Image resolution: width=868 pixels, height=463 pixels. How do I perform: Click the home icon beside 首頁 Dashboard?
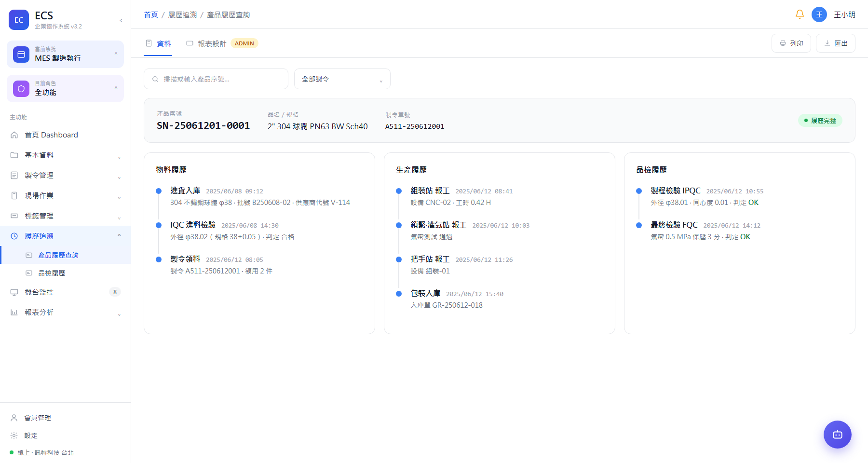point(14,135)
